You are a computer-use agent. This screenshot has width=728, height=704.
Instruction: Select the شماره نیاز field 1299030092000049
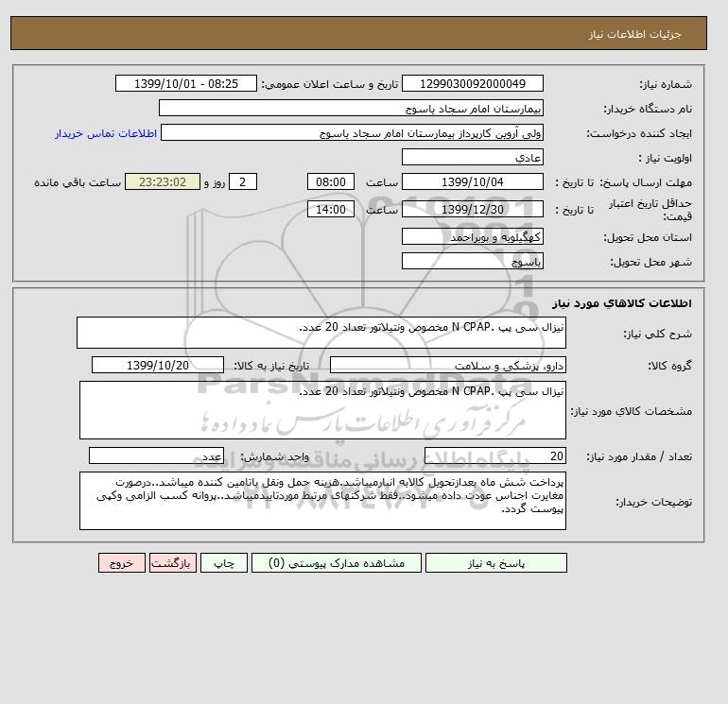472,83
